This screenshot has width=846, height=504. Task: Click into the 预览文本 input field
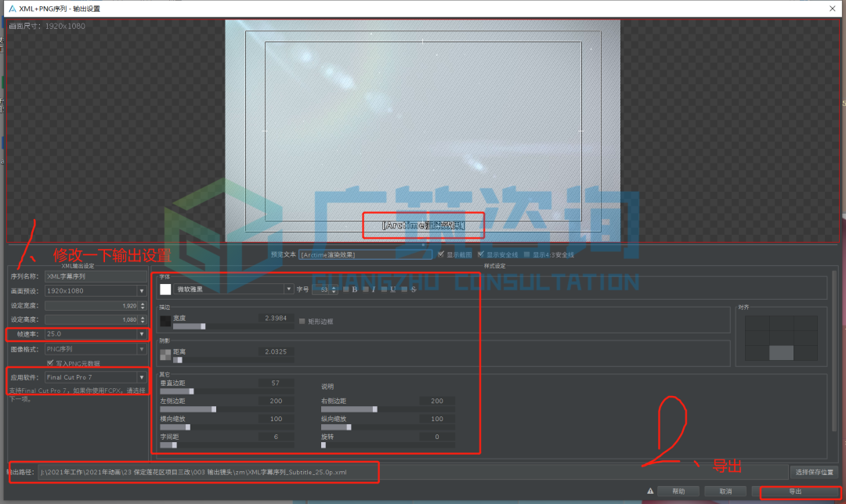365,254
